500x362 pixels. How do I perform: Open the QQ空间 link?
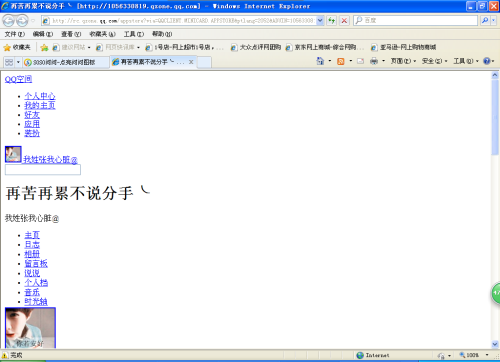click(18, 79)
